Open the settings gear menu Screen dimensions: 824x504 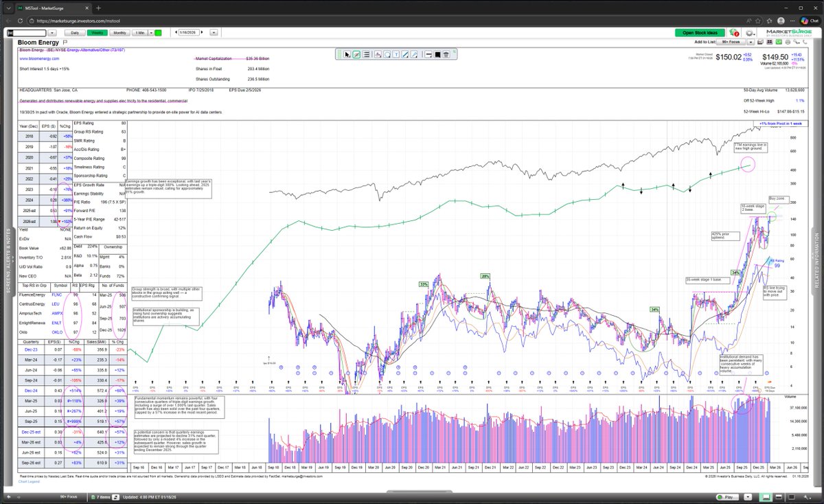click(x=750, y=33)
